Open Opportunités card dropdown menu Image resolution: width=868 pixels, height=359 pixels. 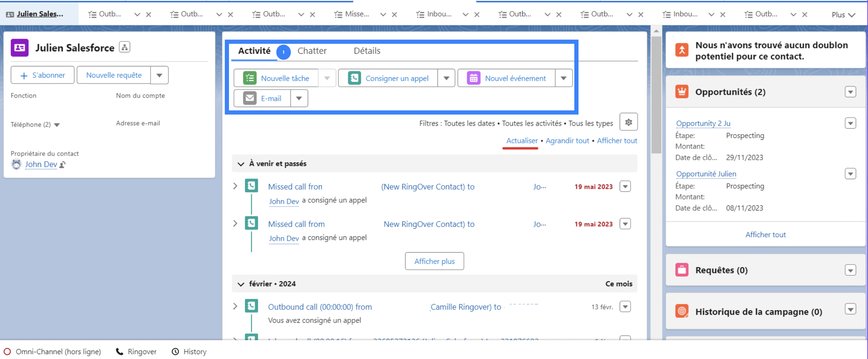pos(850,92)
